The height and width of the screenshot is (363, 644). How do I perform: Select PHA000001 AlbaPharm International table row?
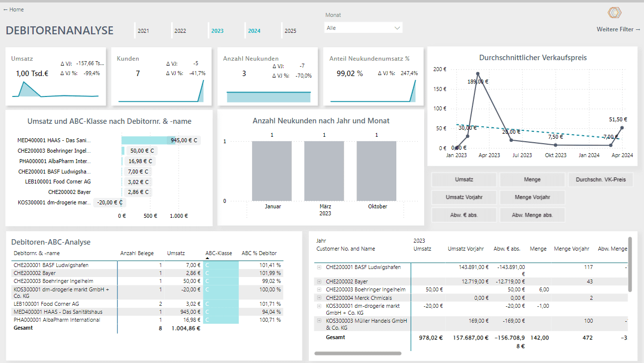point(147,320)
